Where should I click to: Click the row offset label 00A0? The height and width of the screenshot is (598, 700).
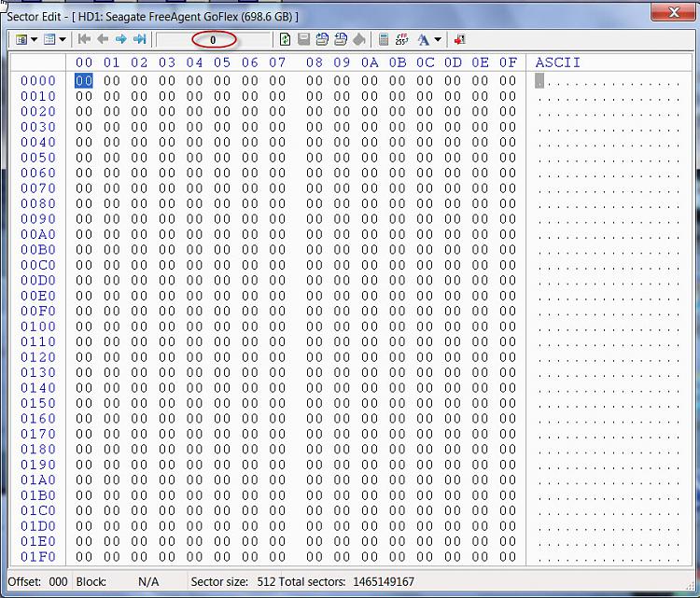click(38, 235)
